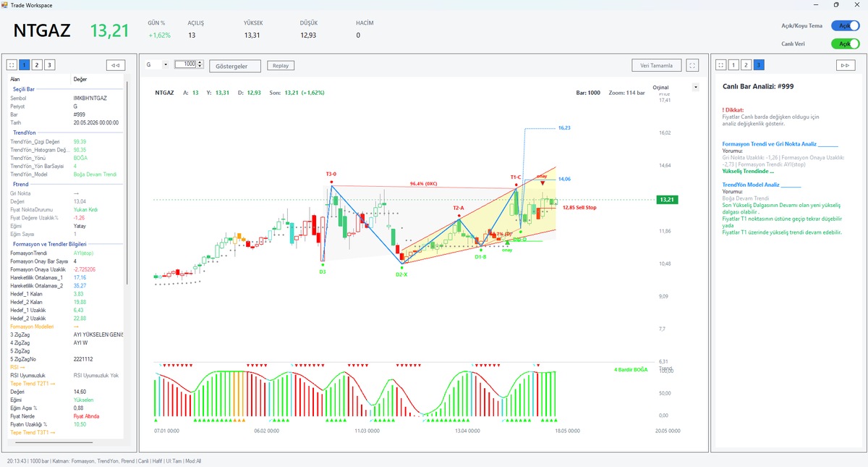
Task: Click the Tarih value 20.05.2026
Action: 95,123
